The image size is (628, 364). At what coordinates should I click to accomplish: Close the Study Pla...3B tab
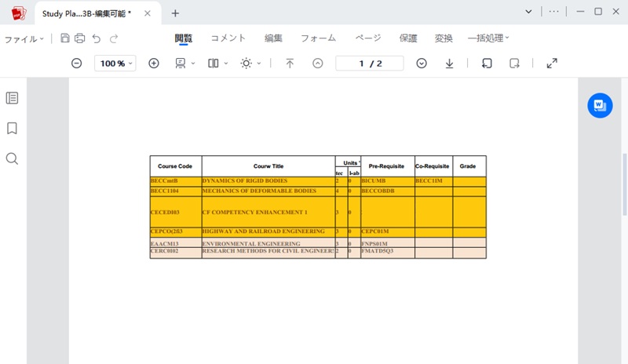click(148, 13)
